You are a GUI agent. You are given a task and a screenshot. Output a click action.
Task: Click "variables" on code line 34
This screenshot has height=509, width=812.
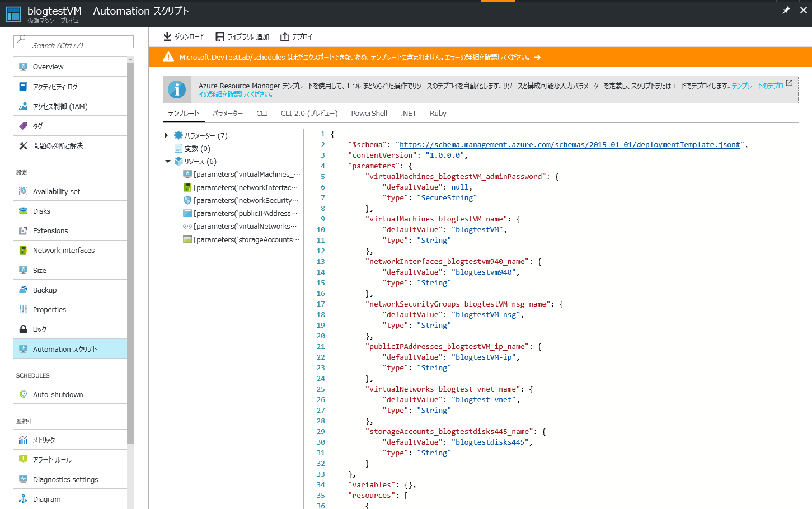pyautogui.click(x=372, y=484)
